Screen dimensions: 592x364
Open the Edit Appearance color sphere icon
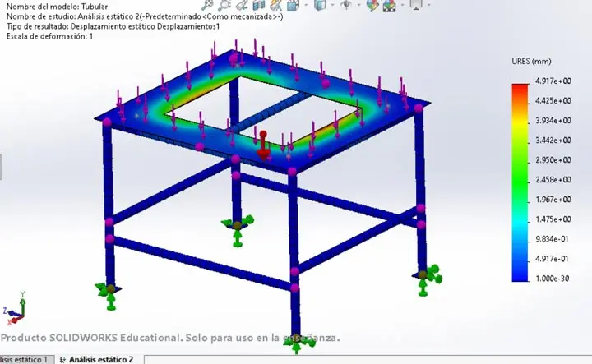[x=373, y=4]
